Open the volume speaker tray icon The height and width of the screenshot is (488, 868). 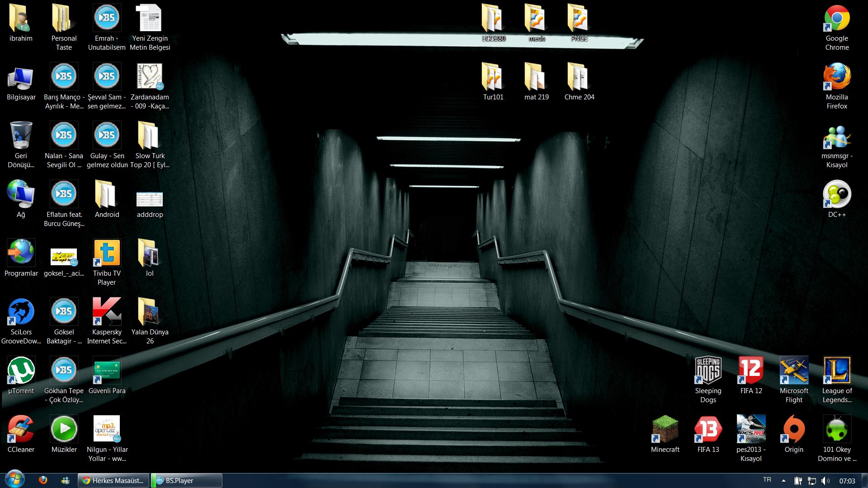tap(825, 481)
